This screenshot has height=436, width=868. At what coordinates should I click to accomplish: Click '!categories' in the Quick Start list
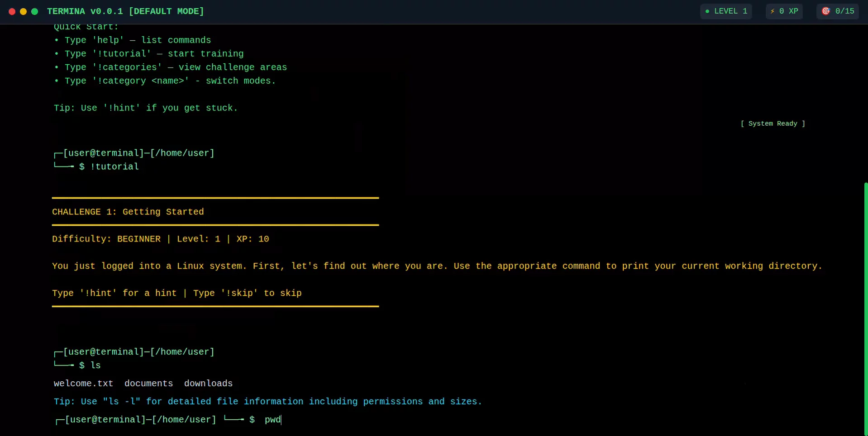(128, 67)
